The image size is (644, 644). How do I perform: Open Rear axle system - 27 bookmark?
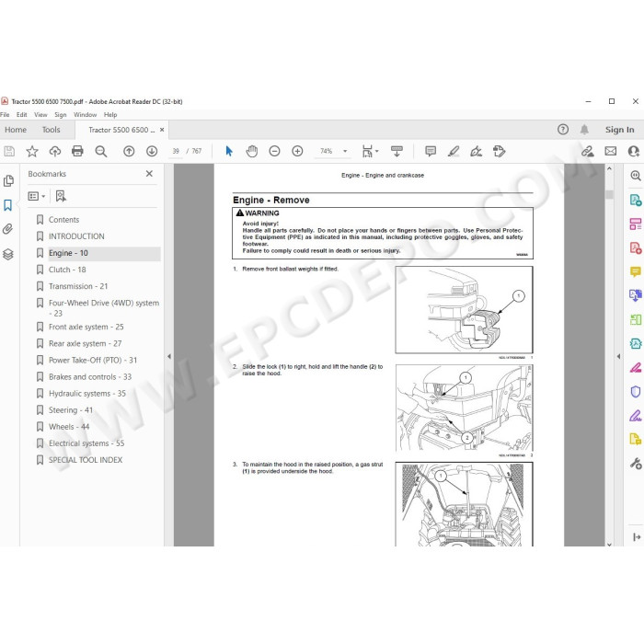tap(85, 344)
